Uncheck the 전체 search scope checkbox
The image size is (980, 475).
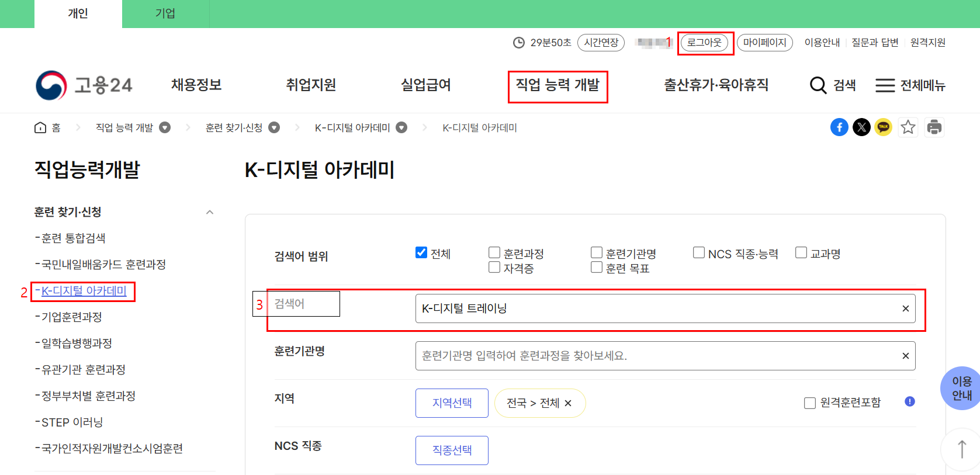click(421, 252)
